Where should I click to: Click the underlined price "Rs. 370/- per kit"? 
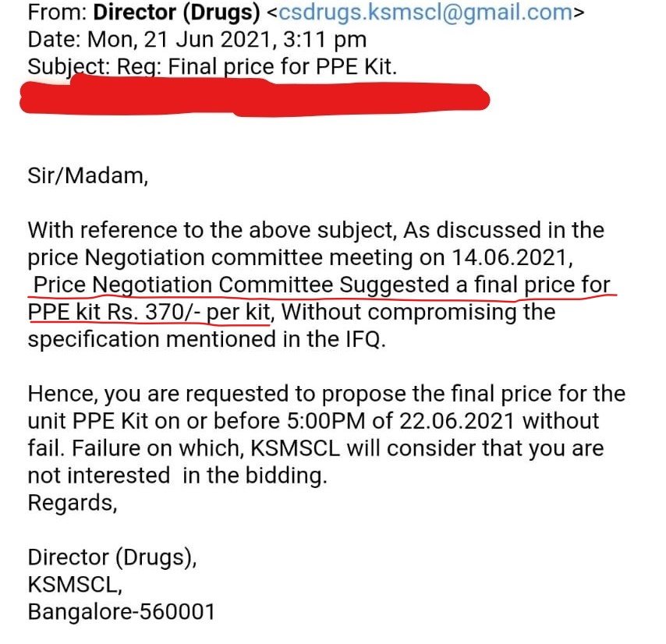coord(188,312)
